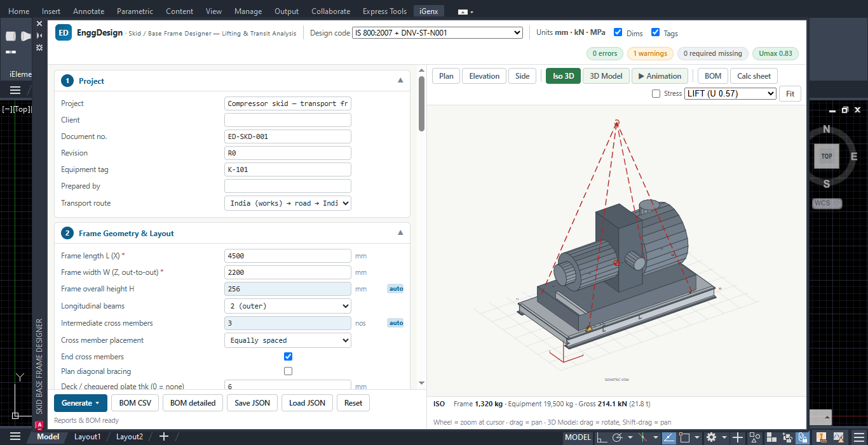Image resolution: width=868 pixels, height=445 pixels.
Task: Click the cone-shaped iElement ribbon icon
Action: click(25, 36)
